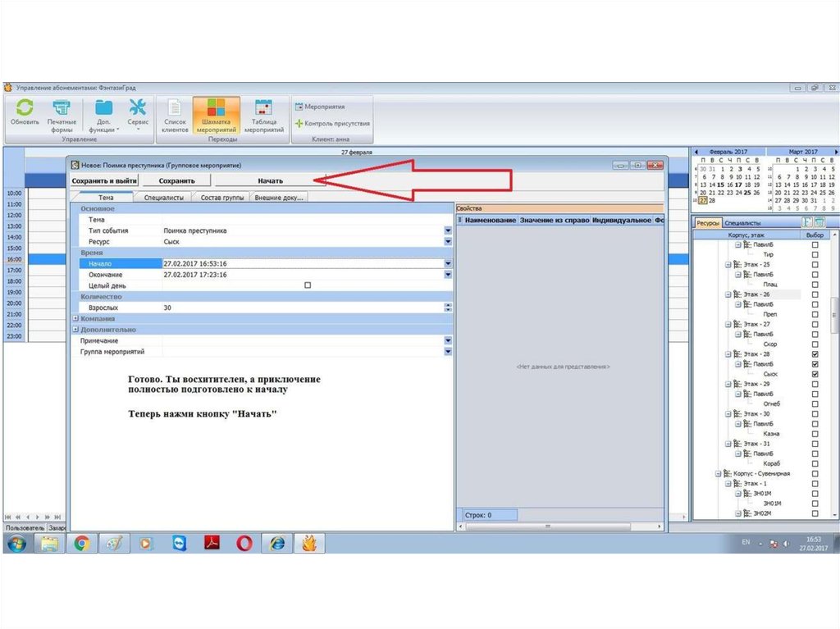The height and width of the screenshot is (629, 840).
Task: Open the Тип события dropdown
Action: tap(448, 231)
